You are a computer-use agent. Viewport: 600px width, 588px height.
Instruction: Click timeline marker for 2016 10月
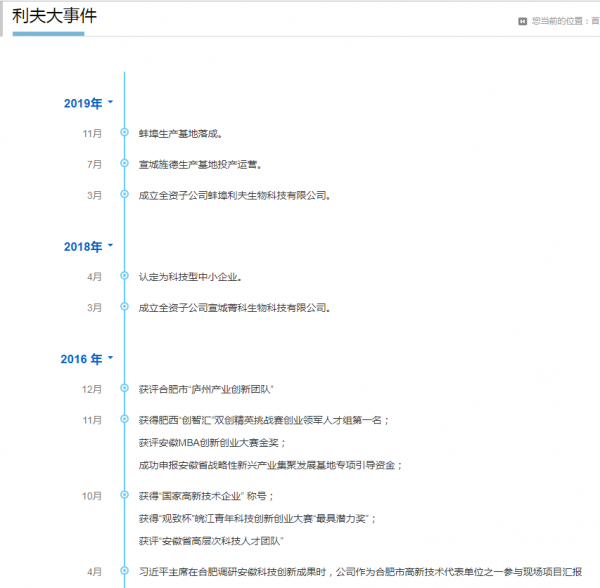(124, 495)
